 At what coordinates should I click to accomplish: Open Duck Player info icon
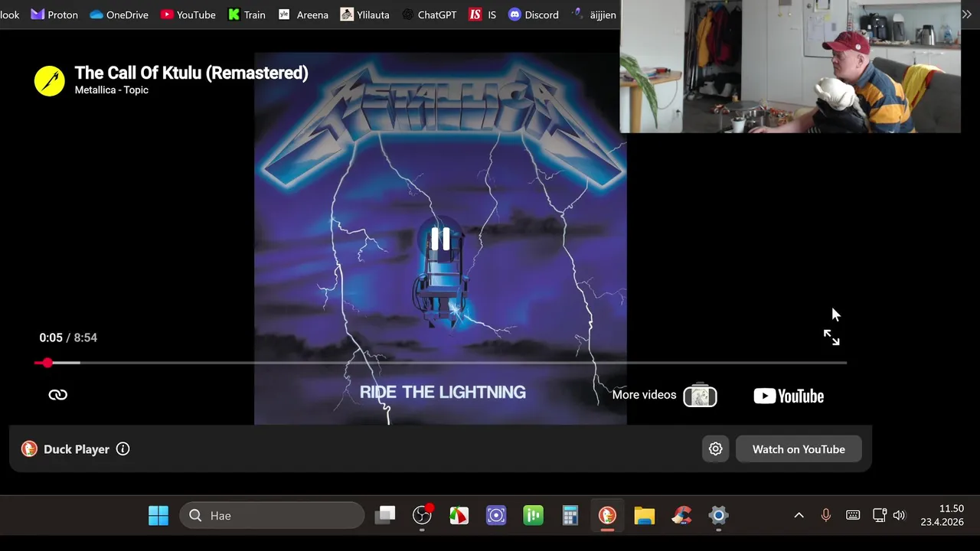[122, 449]
